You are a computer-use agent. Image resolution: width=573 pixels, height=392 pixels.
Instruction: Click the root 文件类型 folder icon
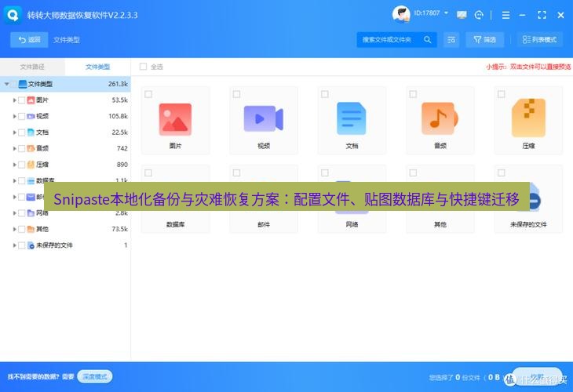coord(23,84)
